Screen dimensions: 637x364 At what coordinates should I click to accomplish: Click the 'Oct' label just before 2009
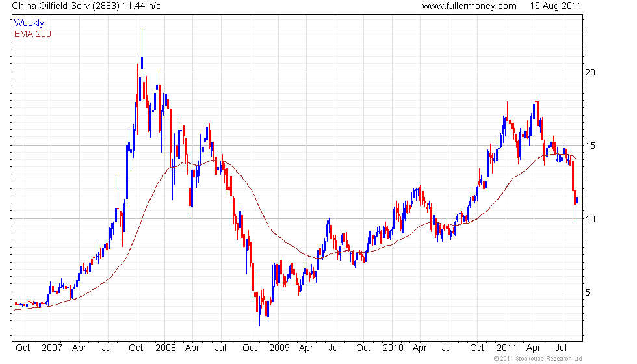click(x=250, y=348)
